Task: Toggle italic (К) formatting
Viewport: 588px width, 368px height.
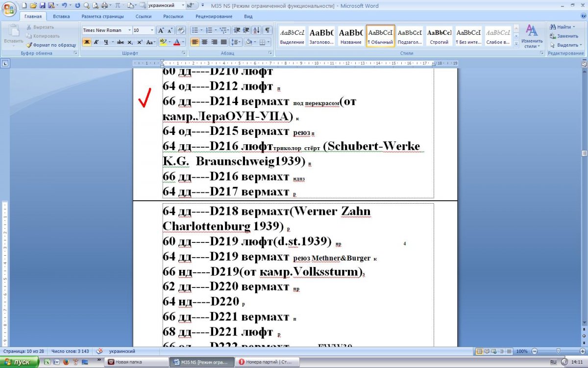Action: pyautogui.click(x=96, y=42)
